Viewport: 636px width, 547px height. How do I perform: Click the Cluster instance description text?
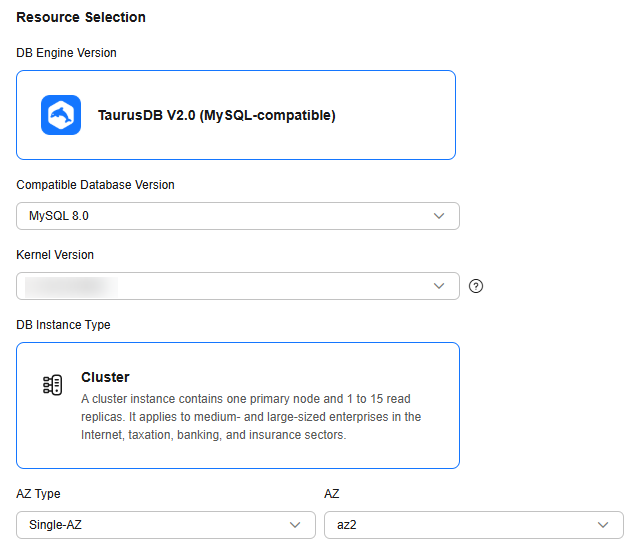(x=250, y=417)
